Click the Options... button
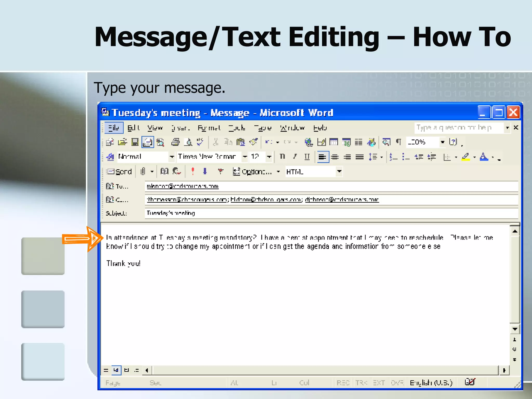532x399 pixels. click(253, 172)
